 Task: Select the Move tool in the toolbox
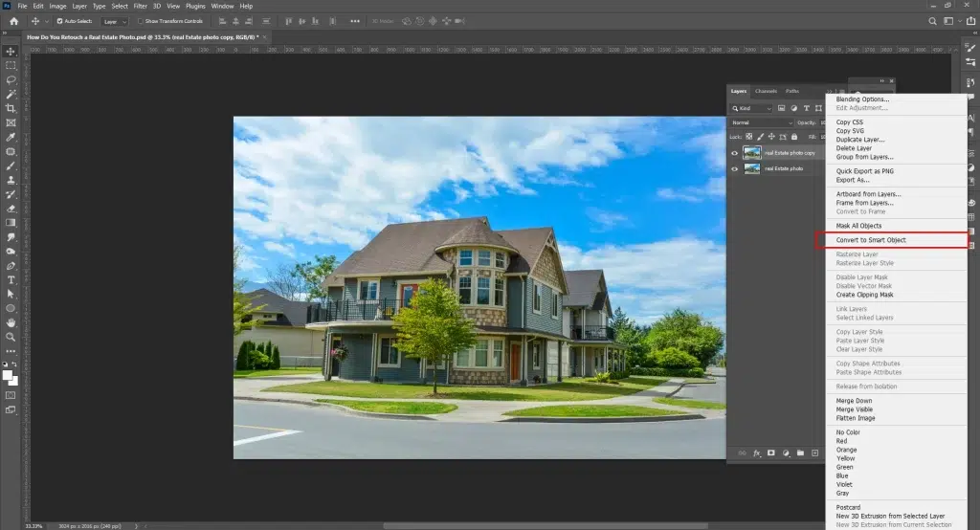coord(11,52)
